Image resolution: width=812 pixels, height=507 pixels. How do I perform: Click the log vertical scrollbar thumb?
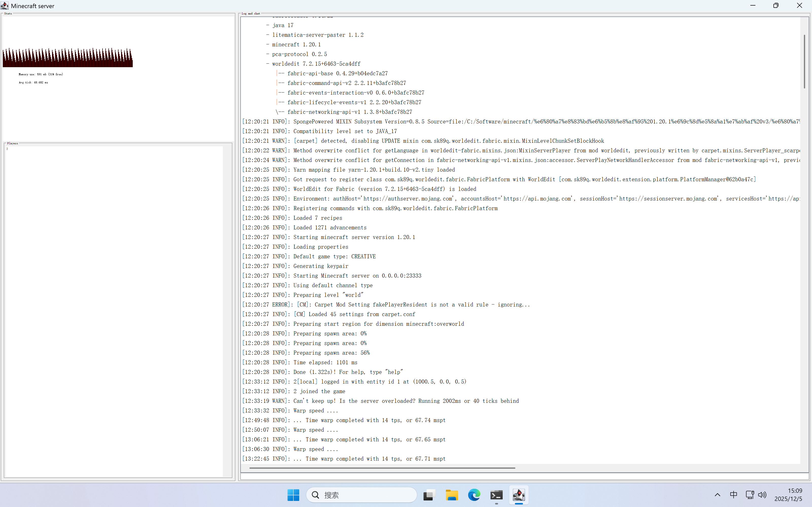coord(804,61)
